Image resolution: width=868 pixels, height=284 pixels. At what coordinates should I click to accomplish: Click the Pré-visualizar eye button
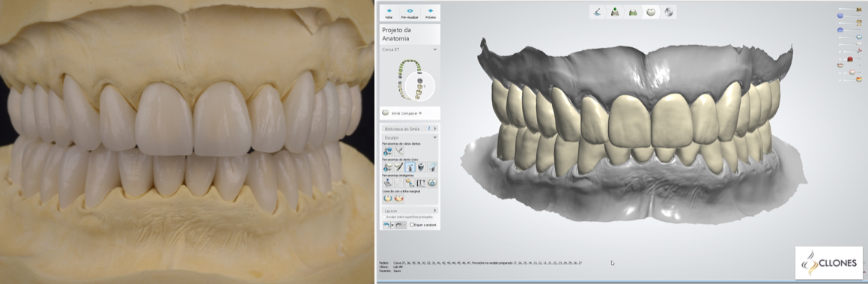pos(410,13)
